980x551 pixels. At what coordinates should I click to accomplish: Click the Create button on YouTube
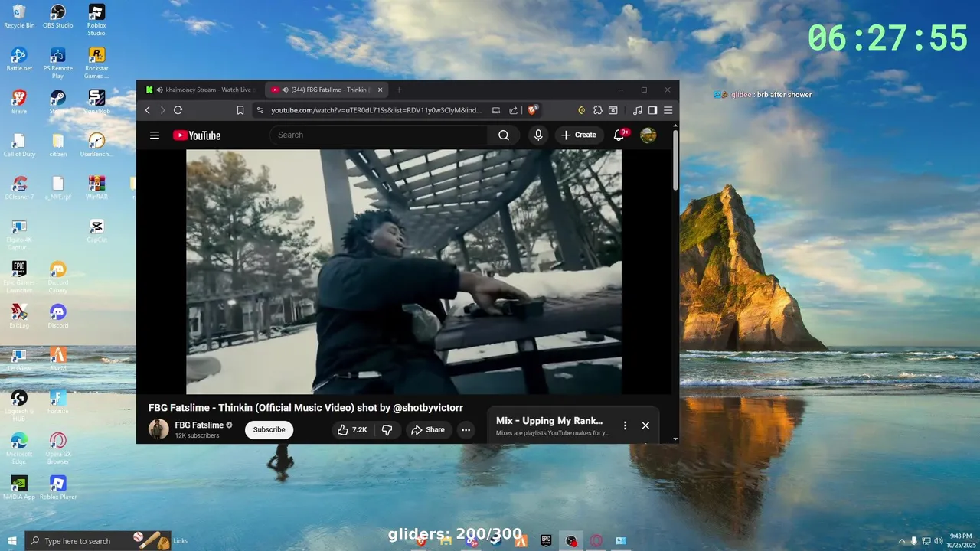(579, 135)
